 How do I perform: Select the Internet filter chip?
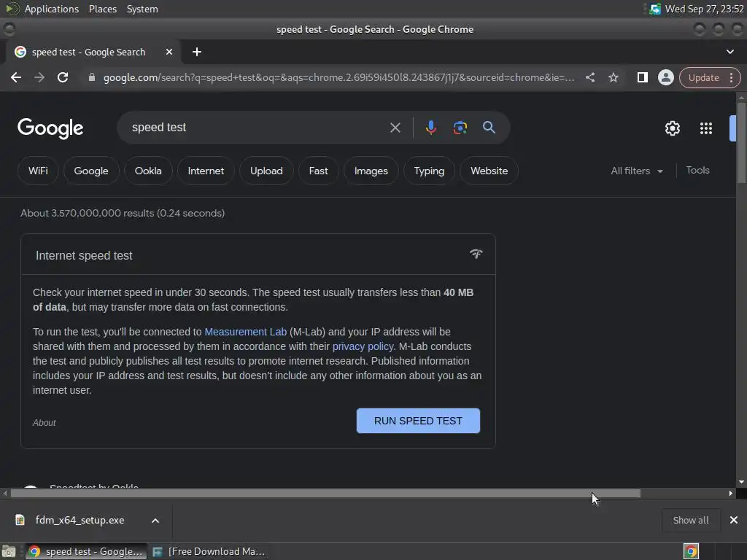206,171
